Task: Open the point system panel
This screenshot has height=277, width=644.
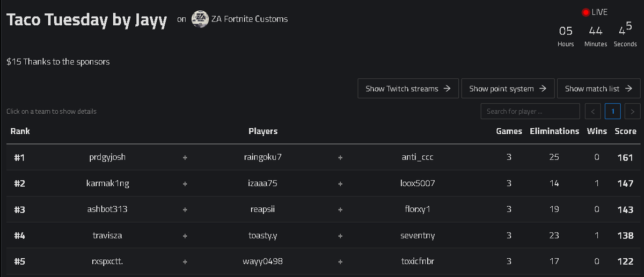Action: 508,89
